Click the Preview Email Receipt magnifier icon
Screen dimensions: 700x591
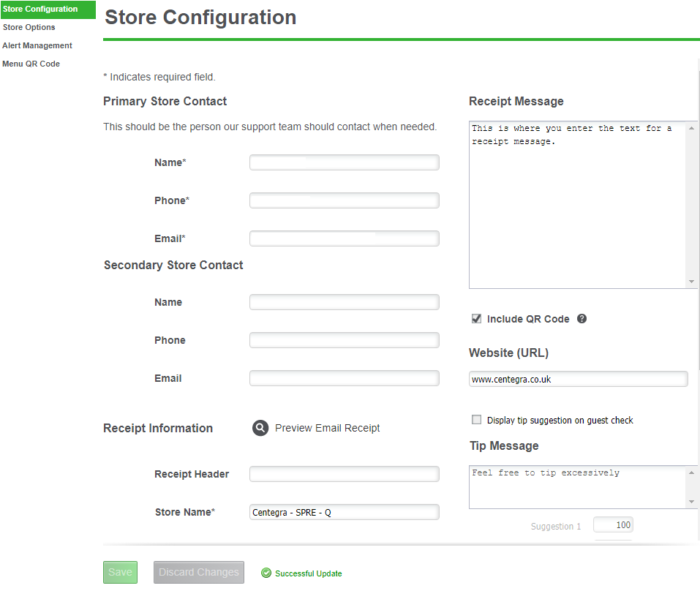260,428
